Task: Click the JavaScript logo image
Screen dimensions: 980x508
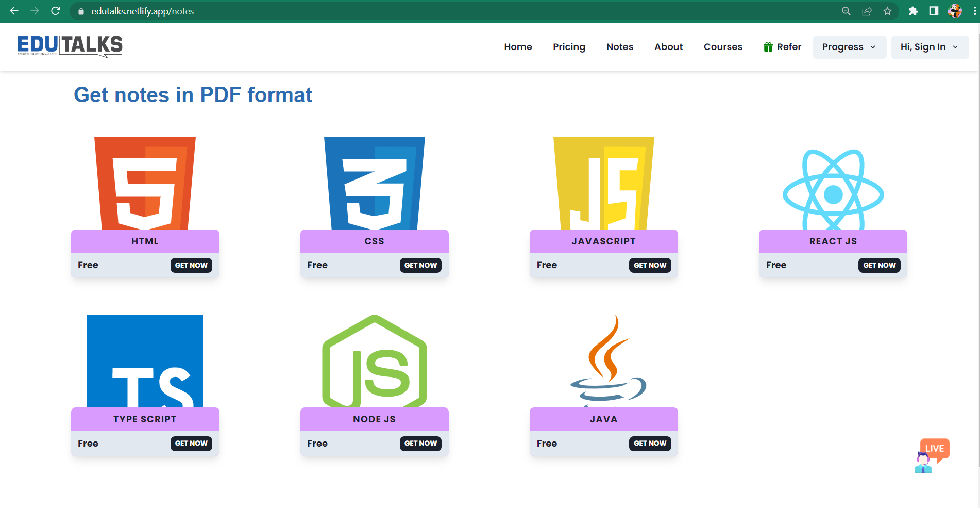Action: pos(604,183)
